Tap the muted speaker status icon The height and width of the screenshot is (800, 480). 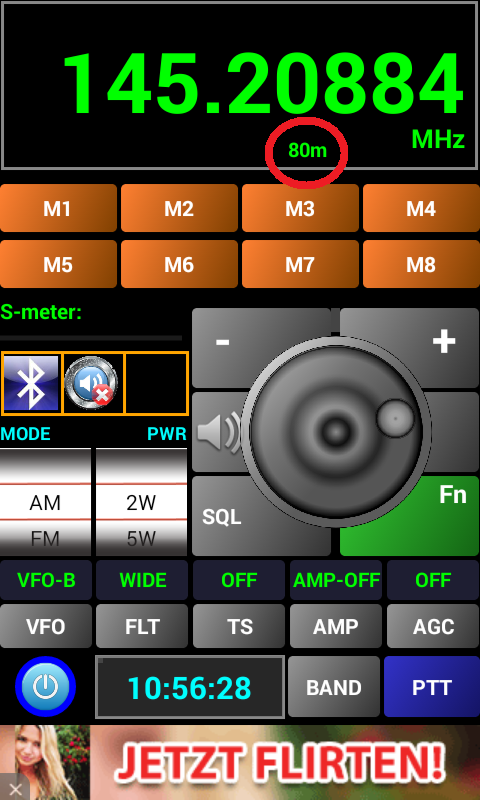click(92, 383)
